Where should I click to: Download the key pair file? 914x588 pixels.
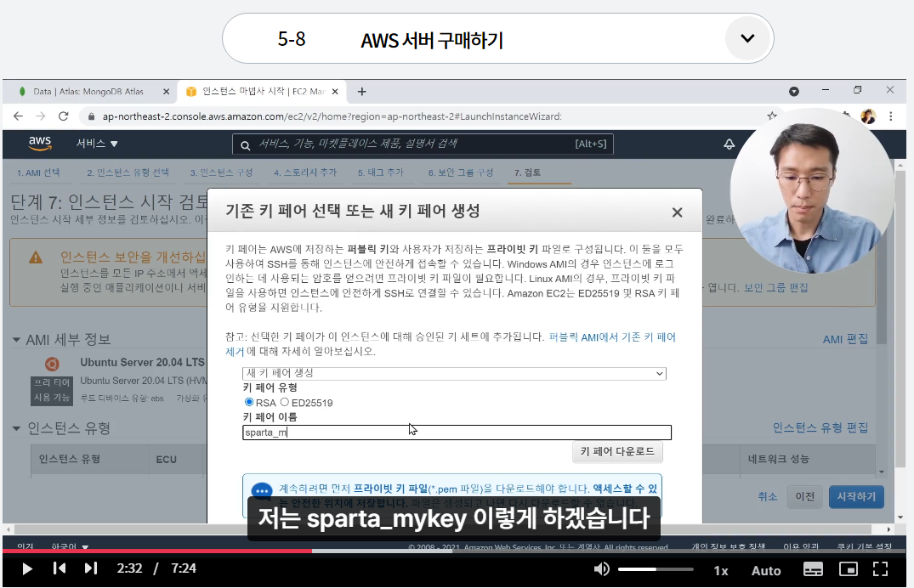point(618,451)
